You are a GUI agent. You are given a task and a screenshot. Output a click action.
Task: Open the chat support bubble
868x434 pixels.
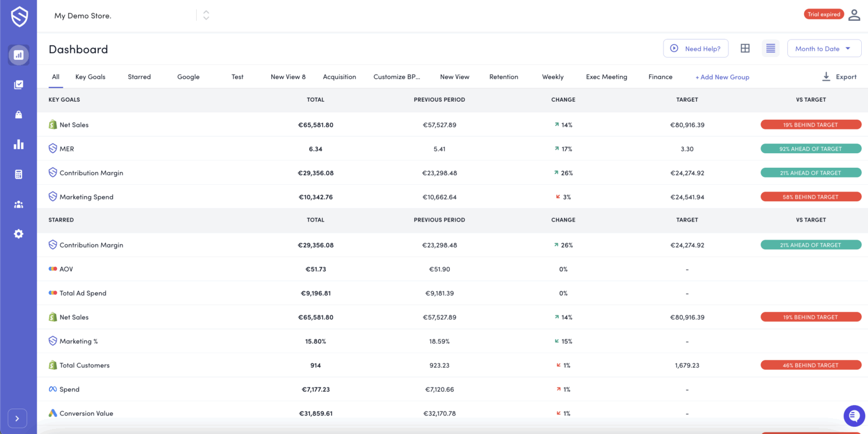(854, 415)
